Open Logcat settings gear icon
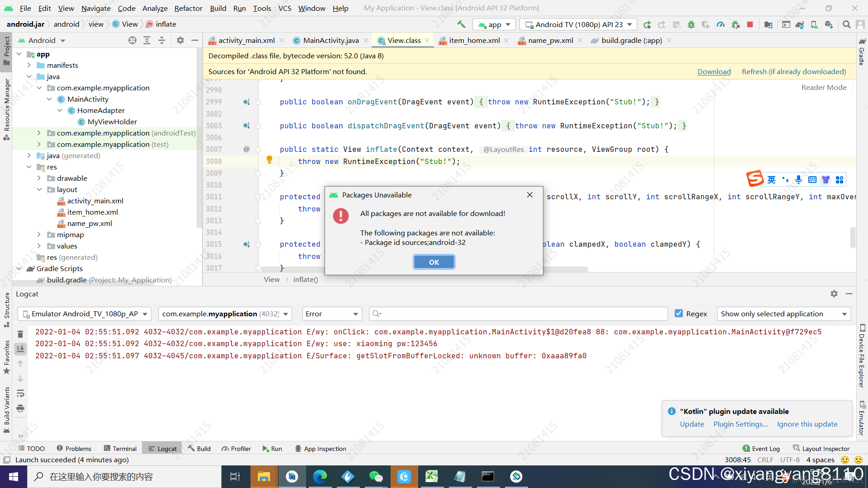868x488 pixels. (834, 294)
